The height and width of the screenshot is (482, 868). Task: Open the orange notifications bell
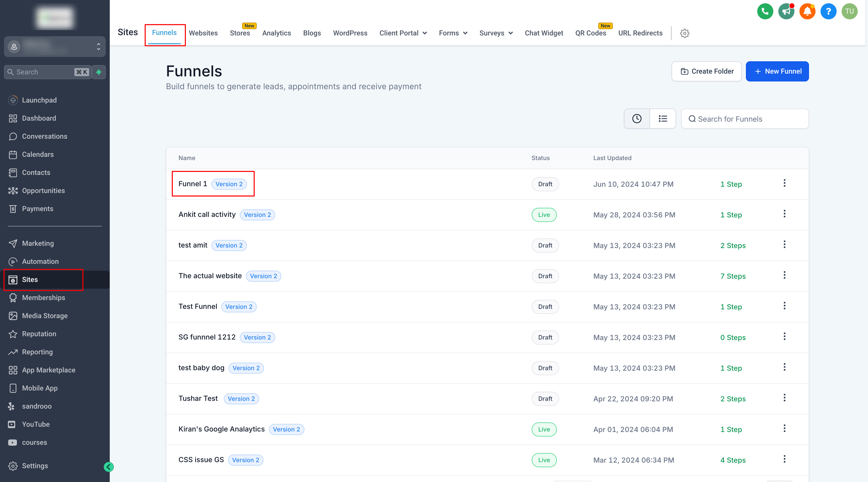tap(807, 12)
